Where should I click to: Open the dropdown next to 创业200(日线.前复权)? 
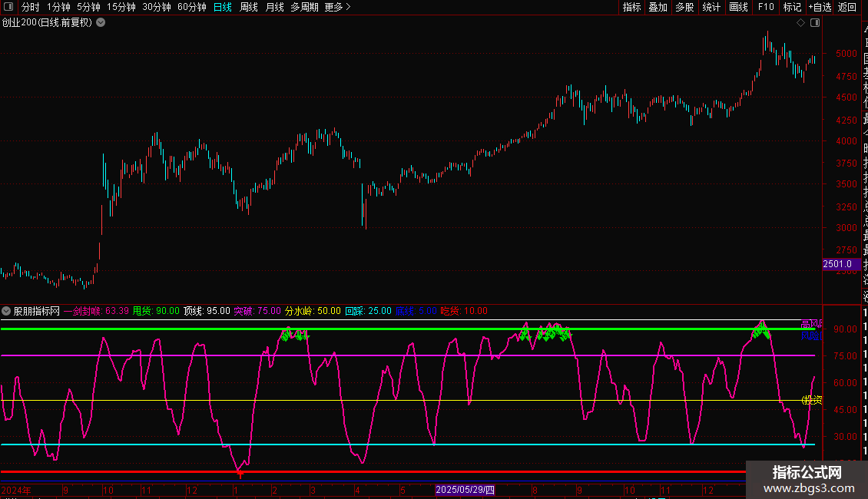101,23
